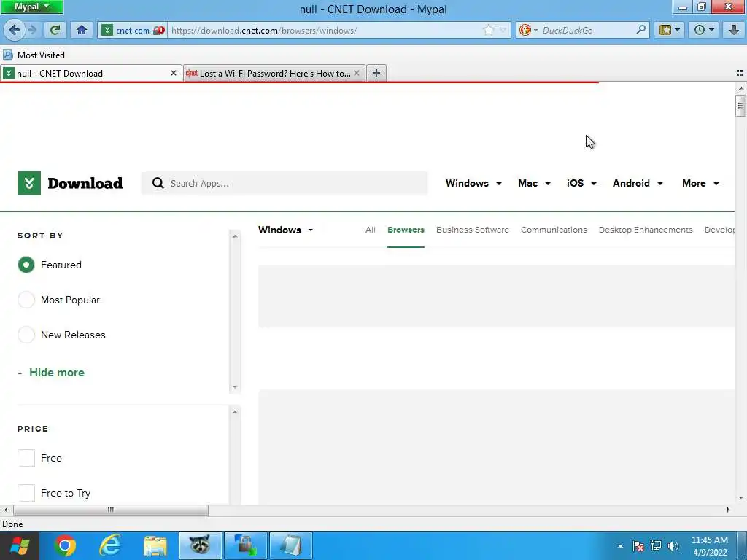Viewport: 747px width, 560px height.
Task: Launch Internet Explorer from the taskbar
Action: [109, 545]
